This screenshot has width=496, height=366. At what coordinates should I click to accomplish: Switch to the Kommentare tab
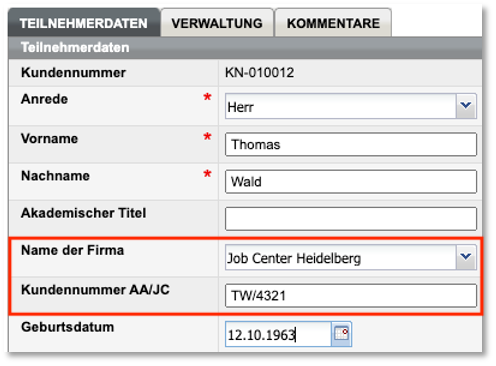[x=333, y=23]
